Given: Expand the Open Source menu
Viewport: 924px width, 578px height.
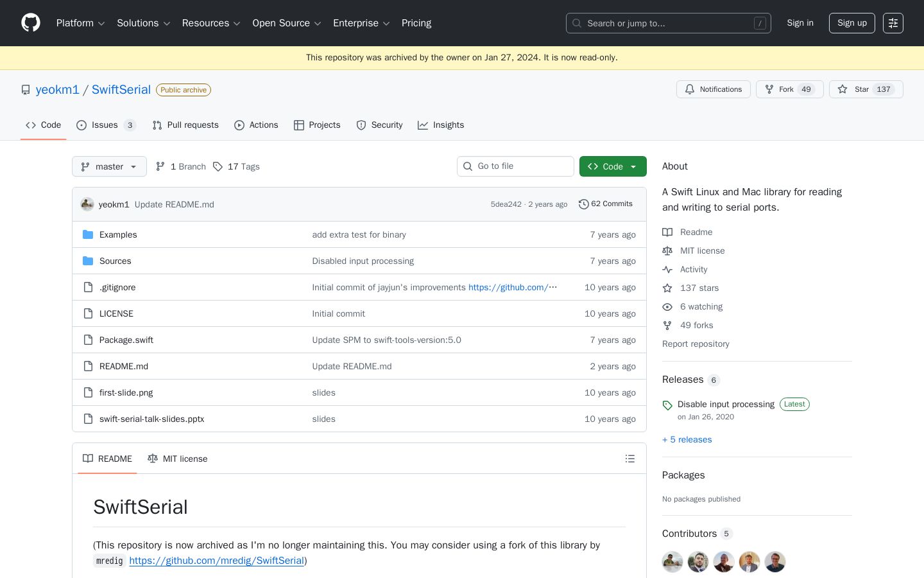Looking at the screenshot, I should [287, 23].
